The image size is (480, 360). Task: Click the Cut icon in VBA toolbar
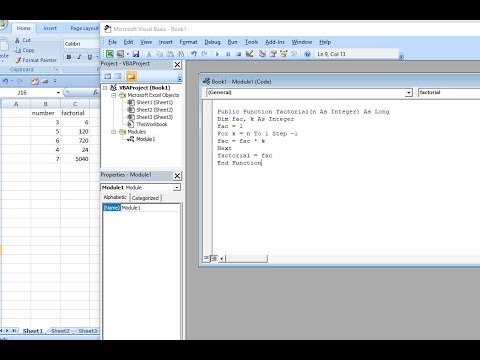149,54
